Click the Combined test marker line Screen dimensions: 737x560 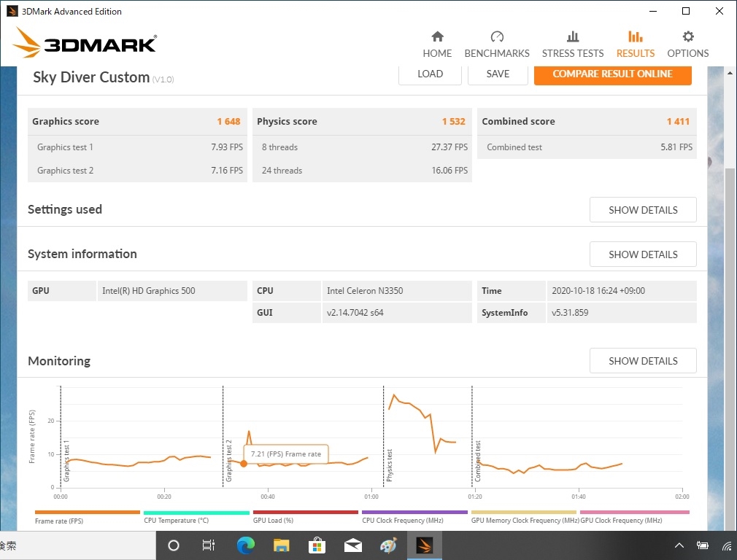pos(472,437)
